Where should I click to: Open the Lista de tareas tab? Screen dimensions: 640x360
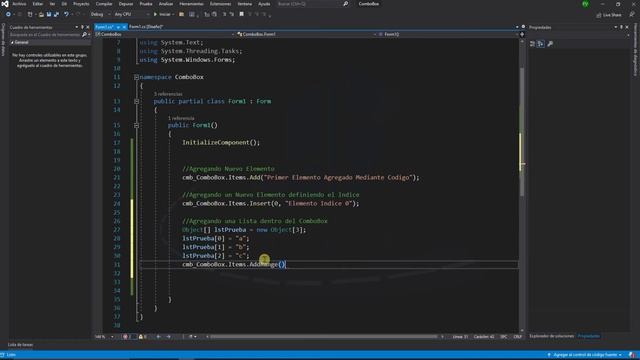pyautogui.click(x=21, y=345)
